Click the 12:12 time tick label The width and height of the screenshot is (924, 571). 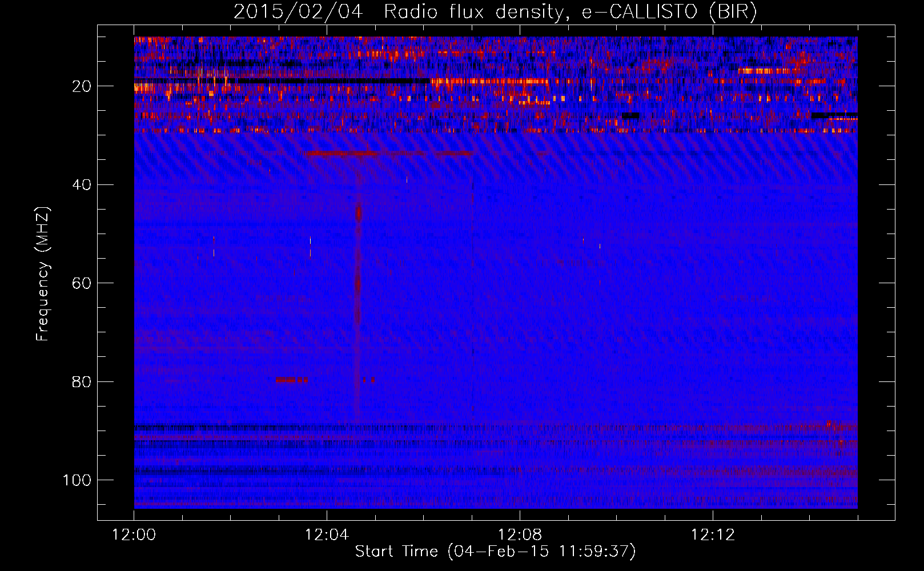coord(713,535)
